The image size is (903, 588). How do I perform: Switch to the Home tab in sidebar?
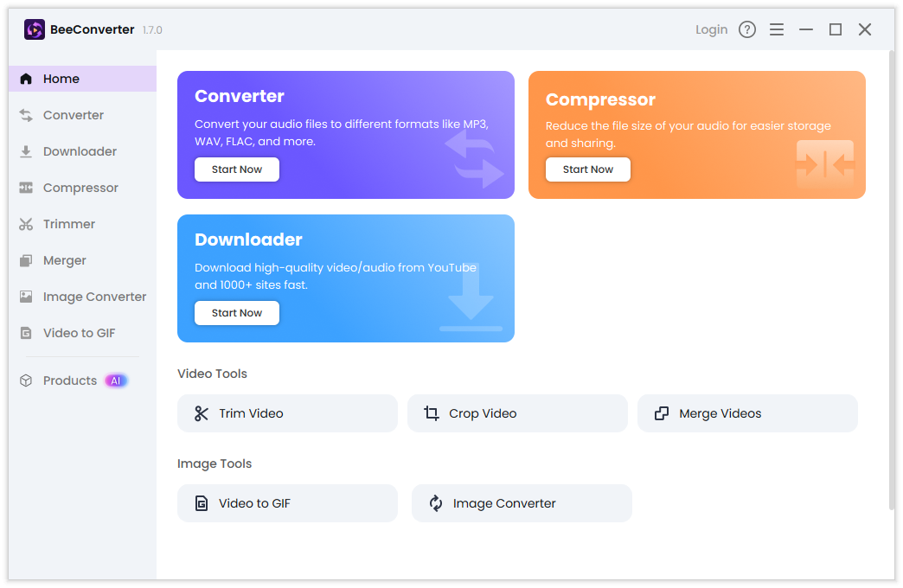(61, 79)
